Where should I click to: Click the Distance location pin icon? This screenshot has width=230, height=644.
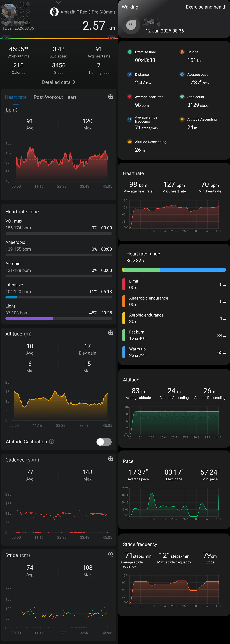click(x=130, y=74)
